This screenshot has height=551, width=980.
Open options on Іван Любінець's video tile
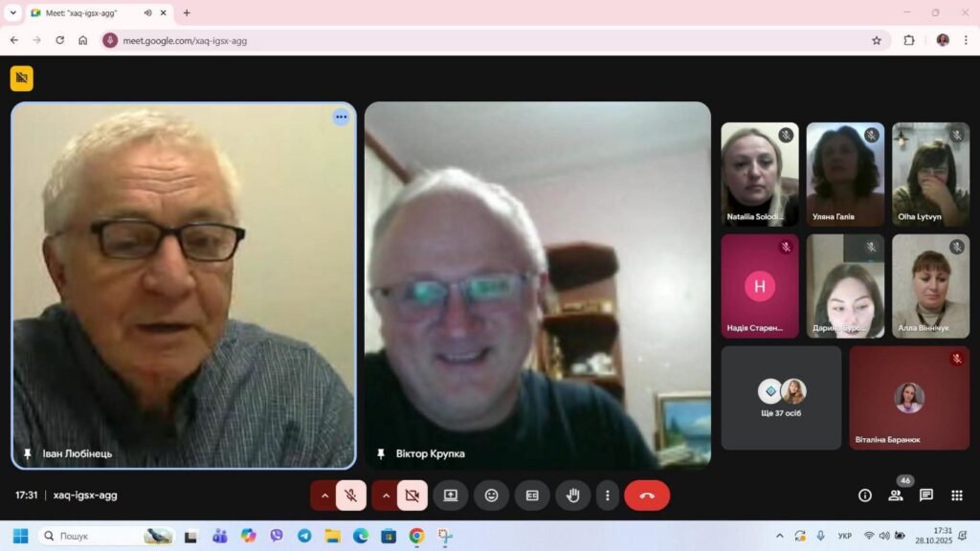[341, 117]
